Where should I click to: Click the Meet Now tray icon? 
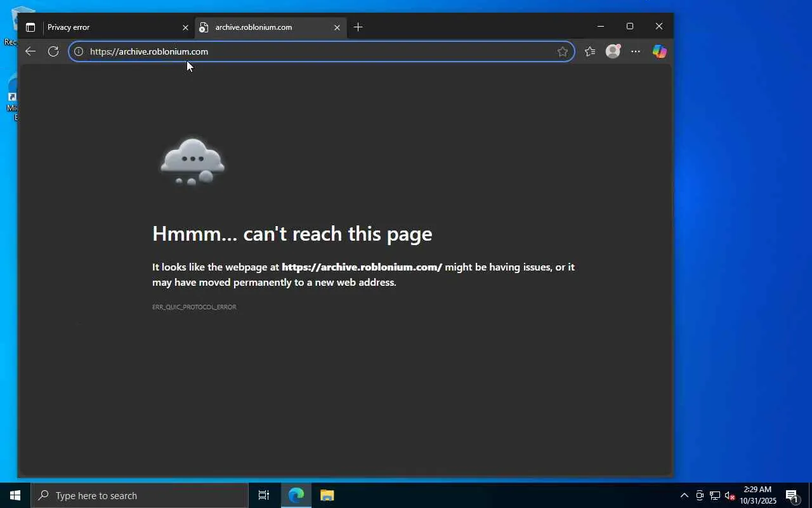[x=700, y=495]
